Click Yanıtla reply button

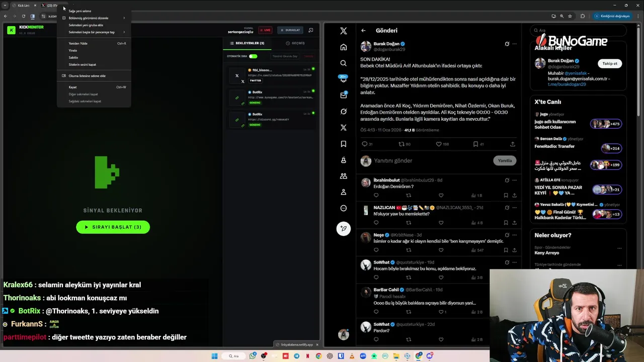(x=505, y=160)
